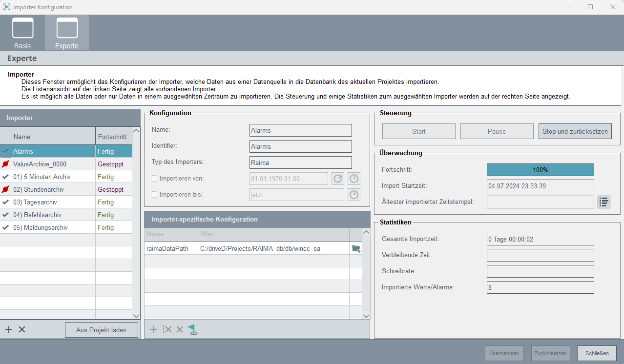
Task: Click the Aus Projekt laden button
Action: pyautogui.click(x=101, y=330)
